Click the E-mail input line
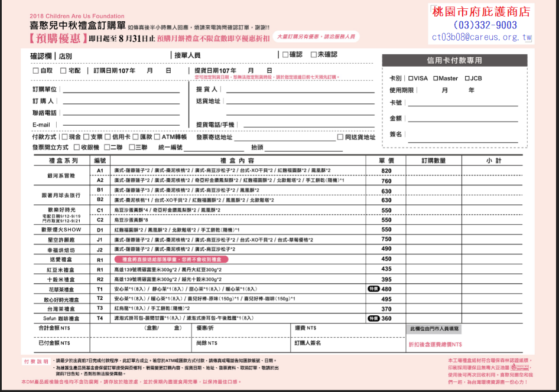Image resolution: width=559 pixels, height=392 pixels. pyautogui.click(x=121, y=125)
